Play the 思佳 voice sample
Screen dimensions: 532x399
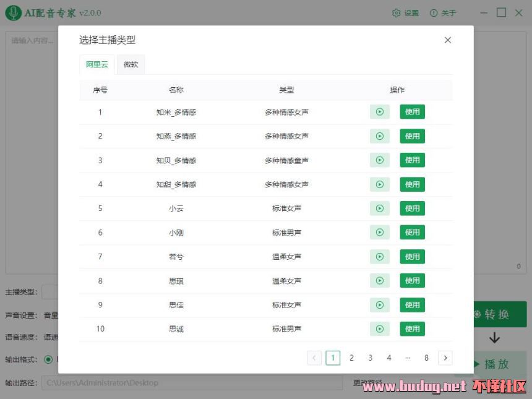380,305
